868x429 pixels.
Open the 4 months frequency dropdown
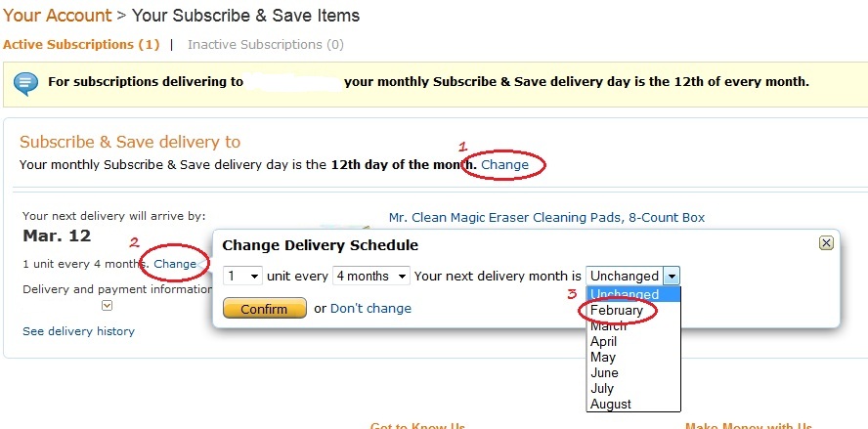pos(370,276)
